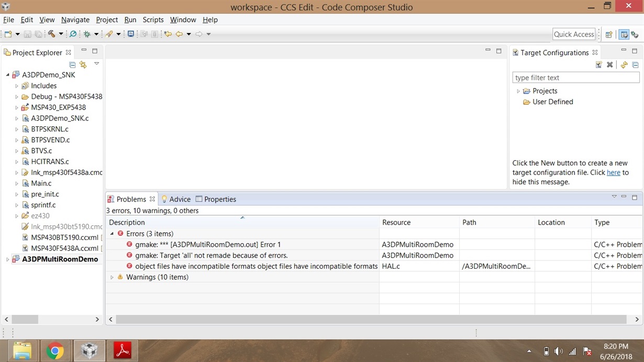
Task: Click the Skip All Breakpoints icon
Action: tap(73, 34)
